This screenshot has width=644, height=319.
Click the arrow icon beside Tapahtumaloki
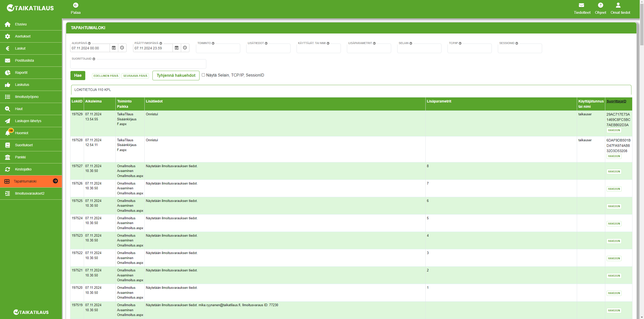[55, 181]
